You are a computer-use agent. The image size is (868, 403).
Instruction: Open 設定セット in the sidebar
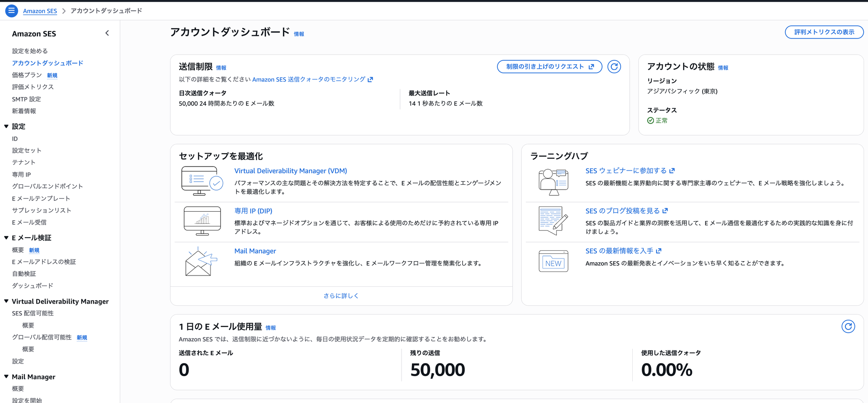(x=27, y=151)
